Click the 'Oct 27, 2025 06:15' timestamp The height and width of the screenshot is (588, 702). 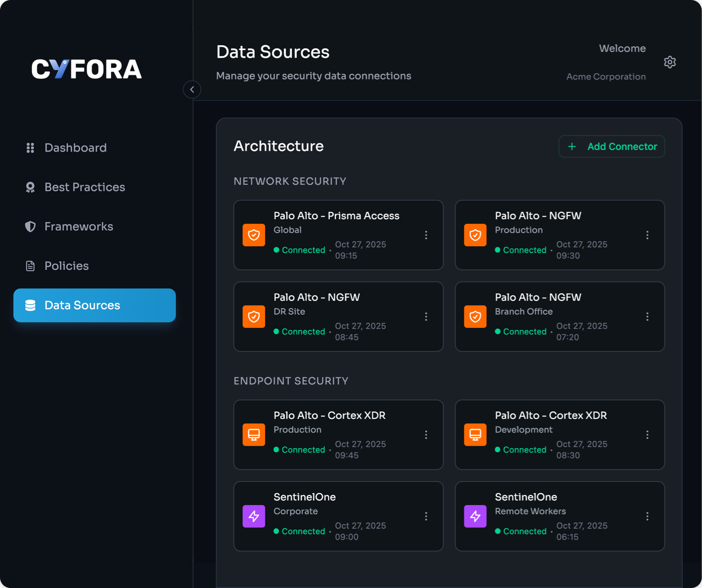pos(582,531)
